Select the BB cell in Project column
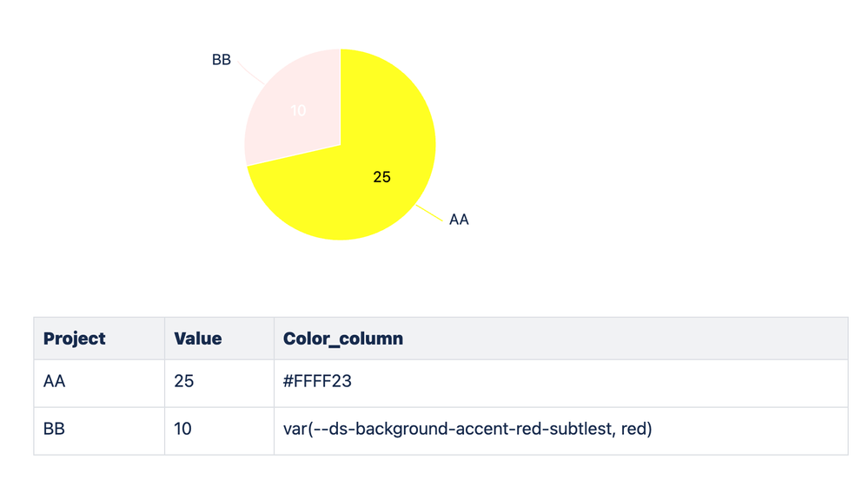Image resolution: width=868 pixels, height=480 pixels. (x=99, y=431)
